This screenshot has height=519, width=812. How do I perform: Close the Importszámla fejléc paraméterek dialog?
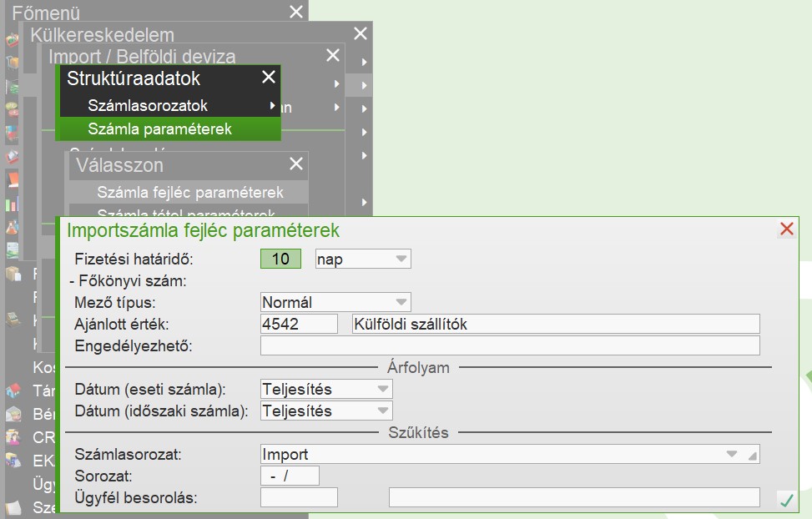coord(785,229)
